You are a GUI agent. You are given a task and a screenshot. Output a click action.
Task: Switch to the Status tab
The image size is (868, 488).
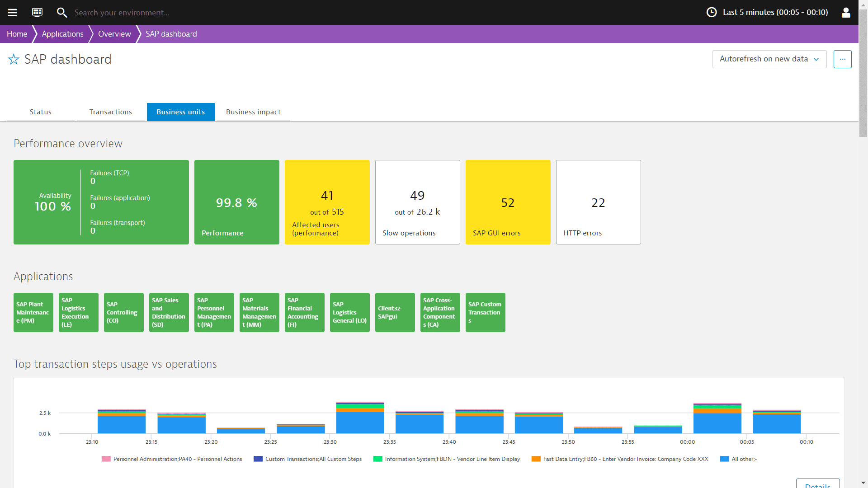pyautogui.click(x=41, y=112)
